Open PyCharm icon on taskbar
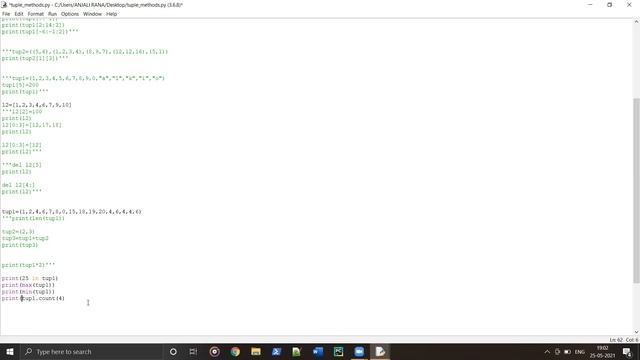Screen dimensions: 640x360 tap(338, 351)
